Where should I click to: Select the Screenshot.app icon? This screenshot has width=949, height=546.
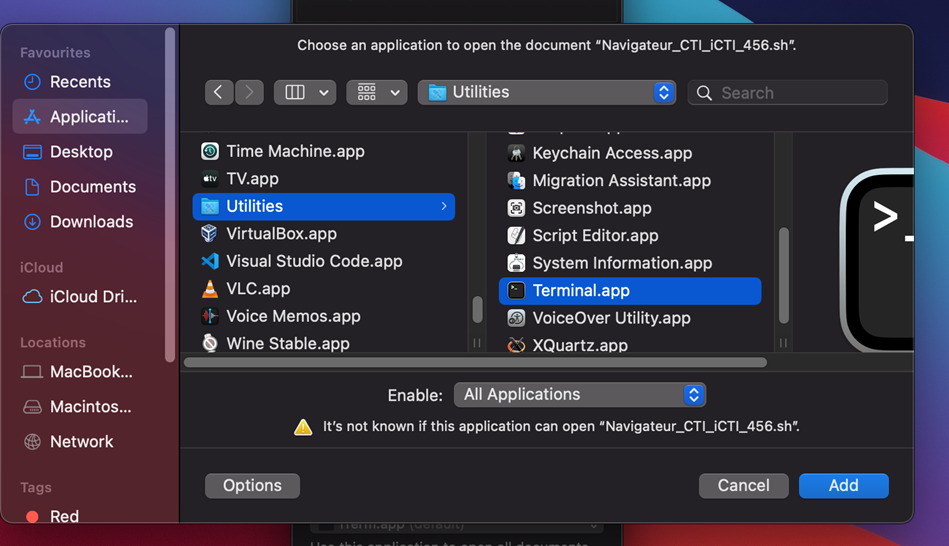516,208
